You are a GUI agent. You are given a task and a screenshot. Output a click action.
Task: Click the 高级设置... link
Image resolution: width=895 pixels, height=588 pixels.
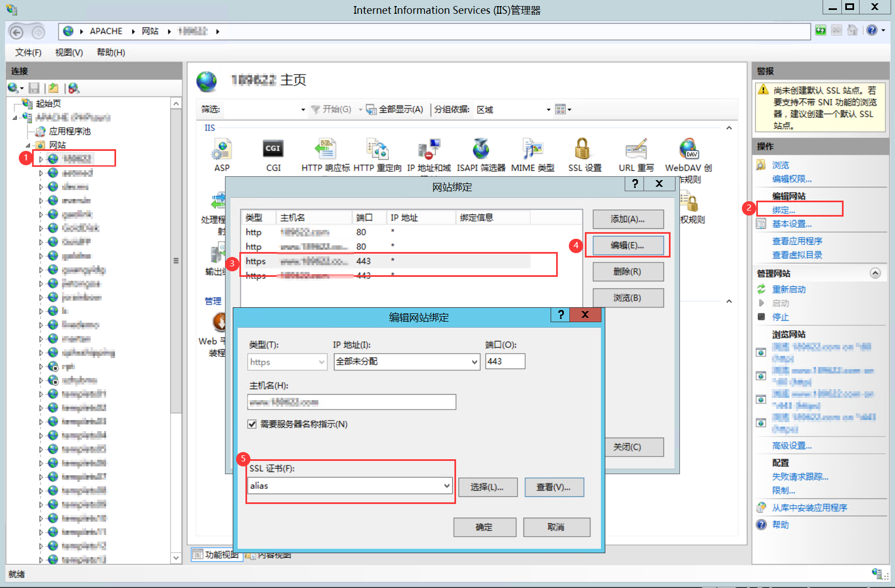(x=792, y=445)
